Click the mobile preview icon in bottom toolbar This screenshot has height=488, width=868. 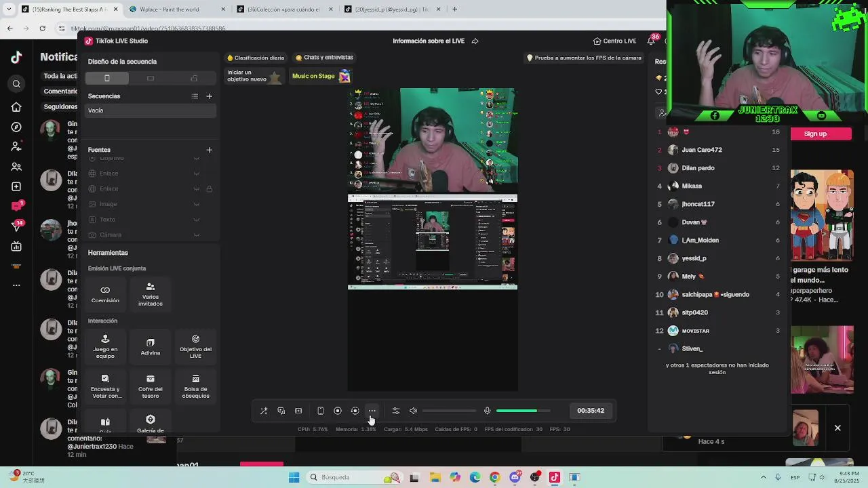coord(321,411)
